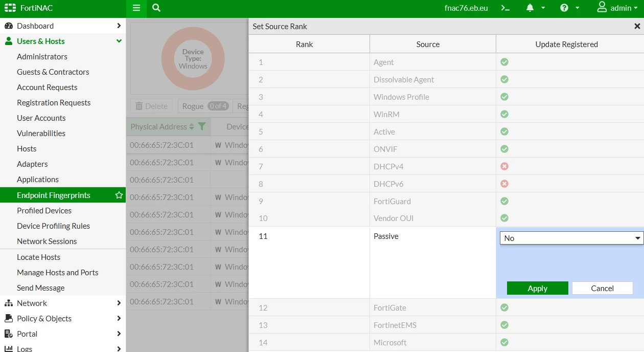Open the Administrators page
This screenshot has width=644, height=352.
click(42, 56)
